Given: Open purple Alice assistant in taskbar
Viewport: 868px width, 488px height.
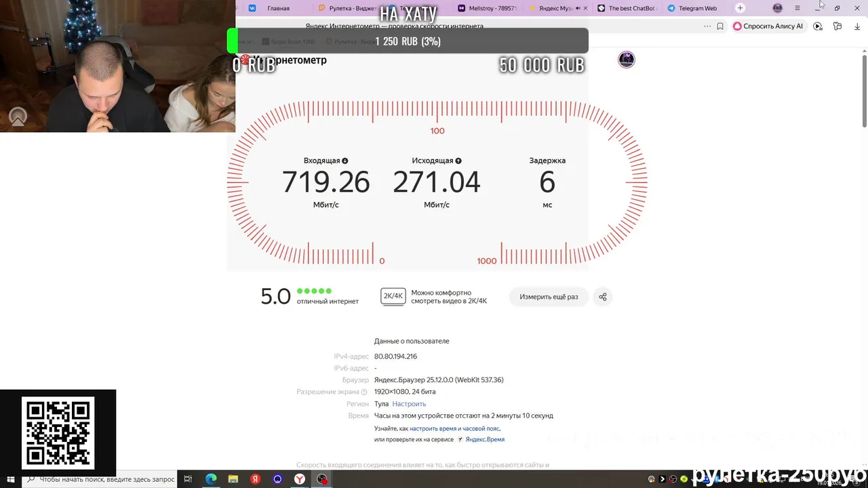Looking at the screenshot, I should pyautogui.click(x=277, y=479).
